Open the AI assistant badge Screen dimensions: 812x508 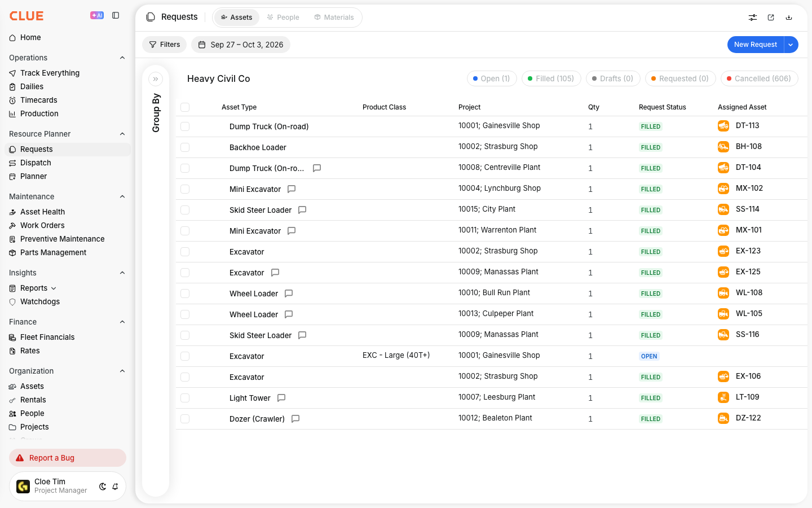click(97, 15)
